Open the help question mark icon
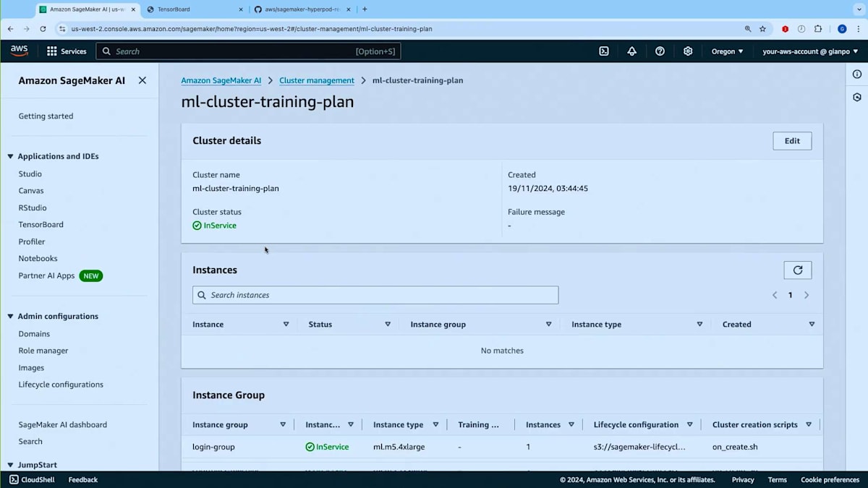This screenshot has height=488, width=868. tap(660, 51)
